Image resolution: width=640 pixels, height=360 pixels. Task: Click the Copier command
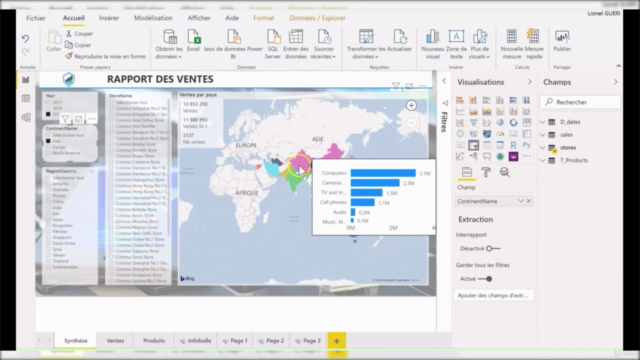pyautogui.click(x=78, y=45)
